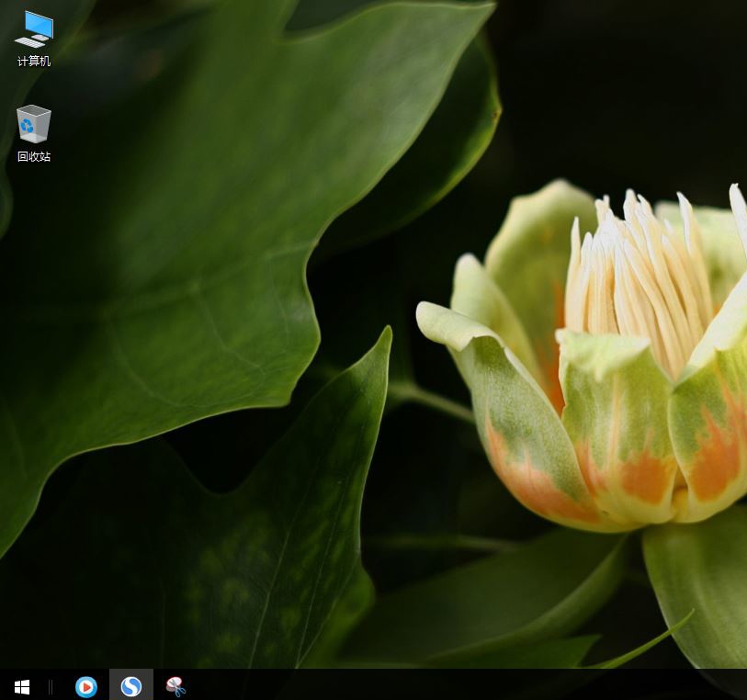Click the dark background above the flower
747x700 pixels.
point(625,92)
